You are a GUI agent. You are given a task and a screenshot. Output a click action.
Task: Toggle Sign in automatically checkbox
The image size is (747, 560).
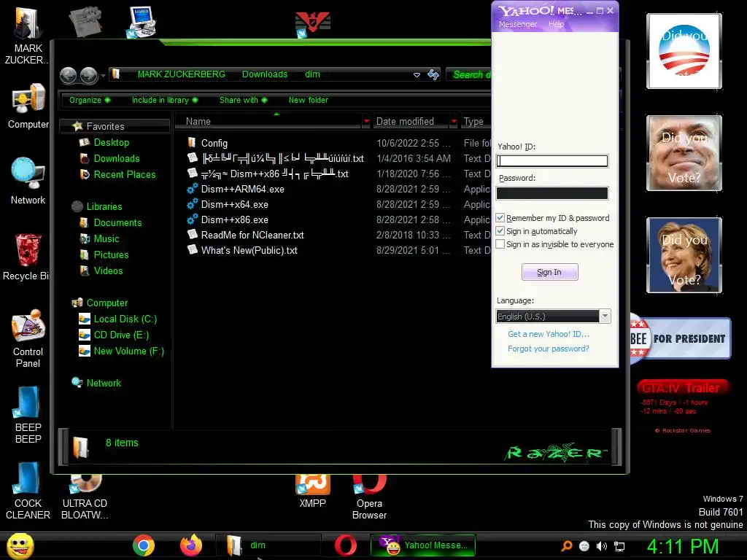pyautogui.click(x=500, y=231)
